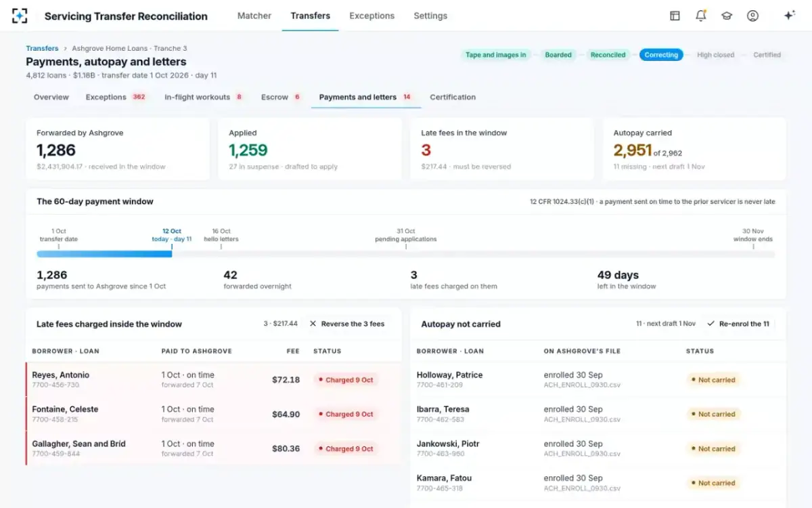Viewport: 812px width, 508px height.
Task: Open the Jankowski, Piotr autopay row
Action: pyautogui.click(x=598, y=448)
